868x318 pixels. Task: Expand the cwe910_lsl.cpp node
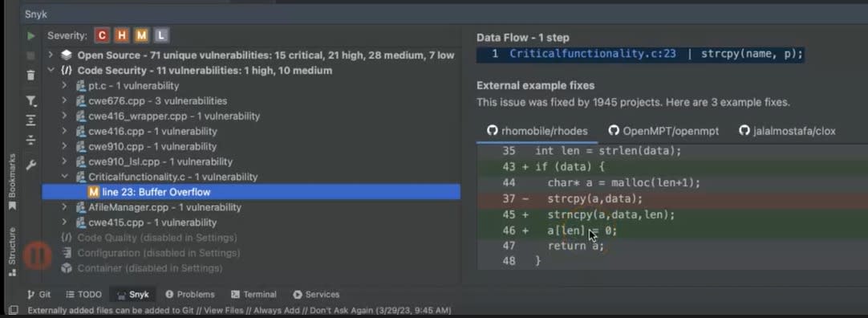click(64, 161)
